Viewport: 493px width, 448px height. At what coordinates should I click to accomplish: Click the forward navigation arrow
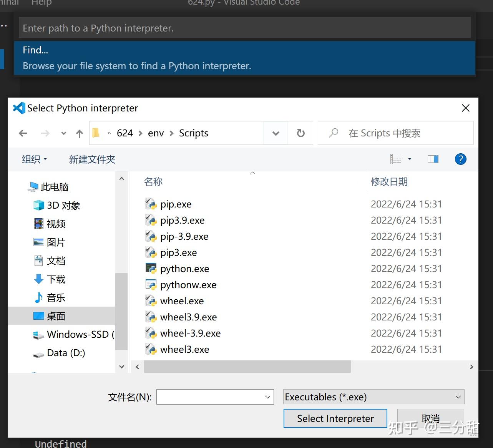coord(45,133)
